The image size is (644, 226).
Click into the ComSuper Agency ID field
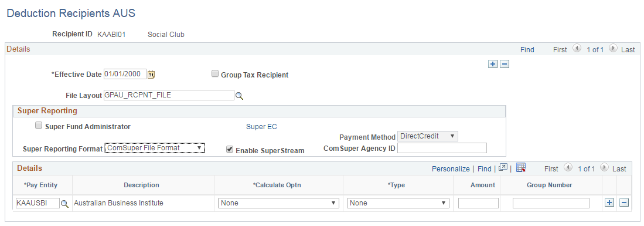[442, 148]
